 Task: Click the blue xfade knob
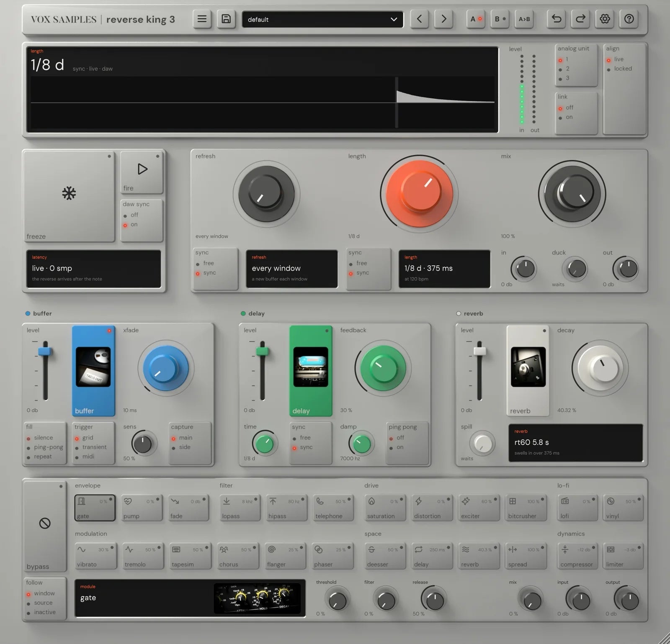click(166, 369)
